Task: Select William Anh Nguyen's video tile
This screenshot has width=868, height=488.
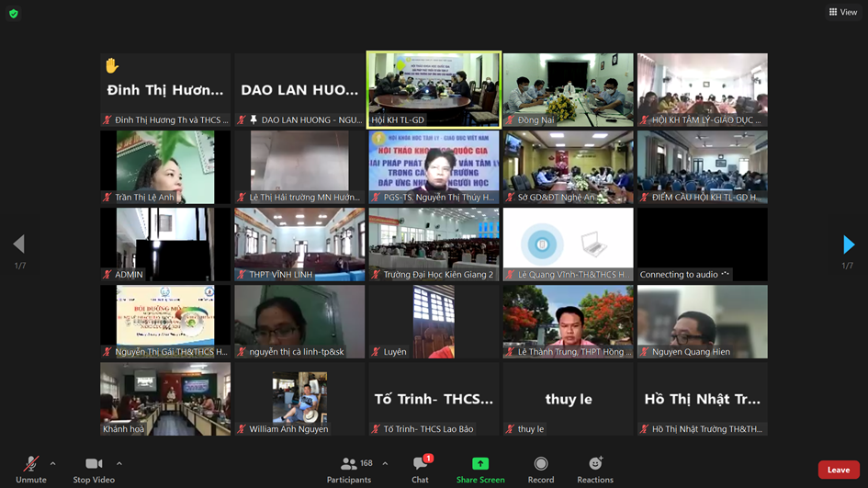Action: [299, 397]
